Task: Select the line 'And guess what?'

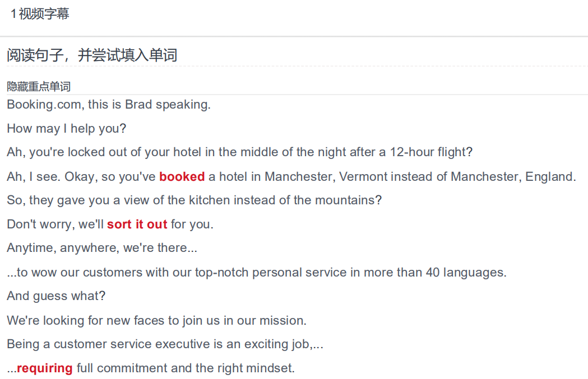Action: pos(56,296)
